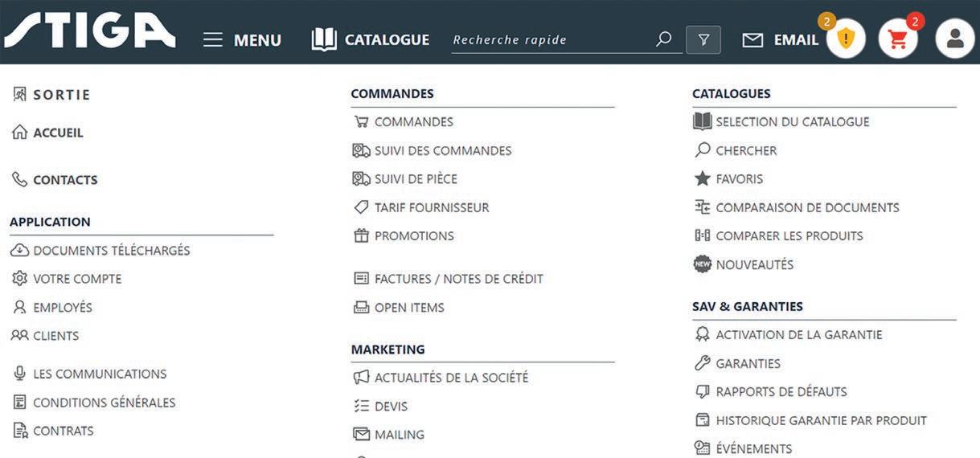This screenshot has width=980, height=458.
Task: Open Tarif fournisseur price list
Action: coord(431,207)
